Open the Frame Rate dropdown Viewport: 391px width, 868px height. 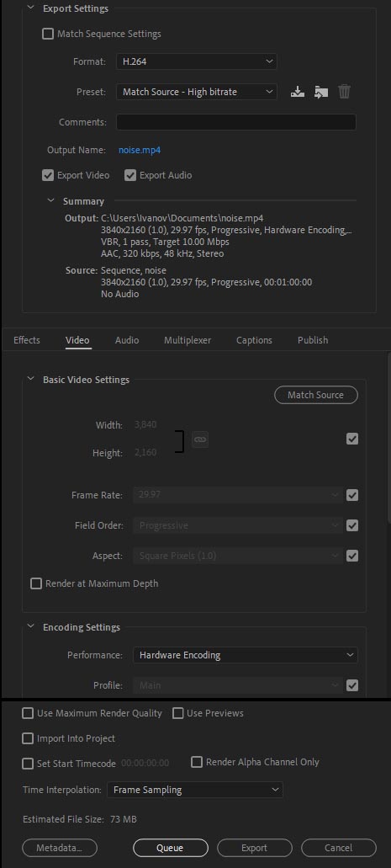pyautogui.click(x=238, y=495)
